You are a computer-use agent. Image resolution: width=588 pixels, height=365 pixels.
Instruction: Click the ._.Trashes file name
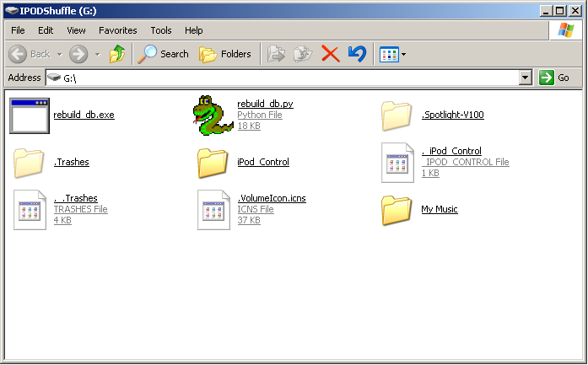point(75,198)
